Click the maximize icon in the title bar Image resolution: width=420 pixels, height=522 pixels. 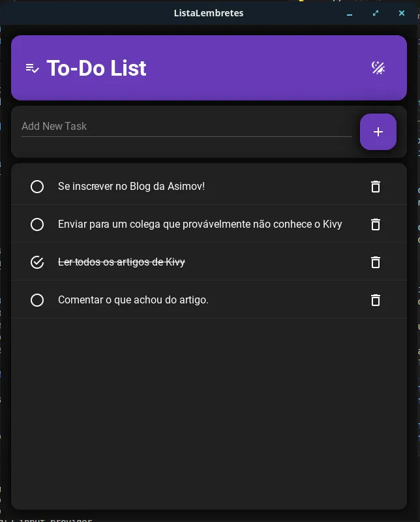click(376, 13)
